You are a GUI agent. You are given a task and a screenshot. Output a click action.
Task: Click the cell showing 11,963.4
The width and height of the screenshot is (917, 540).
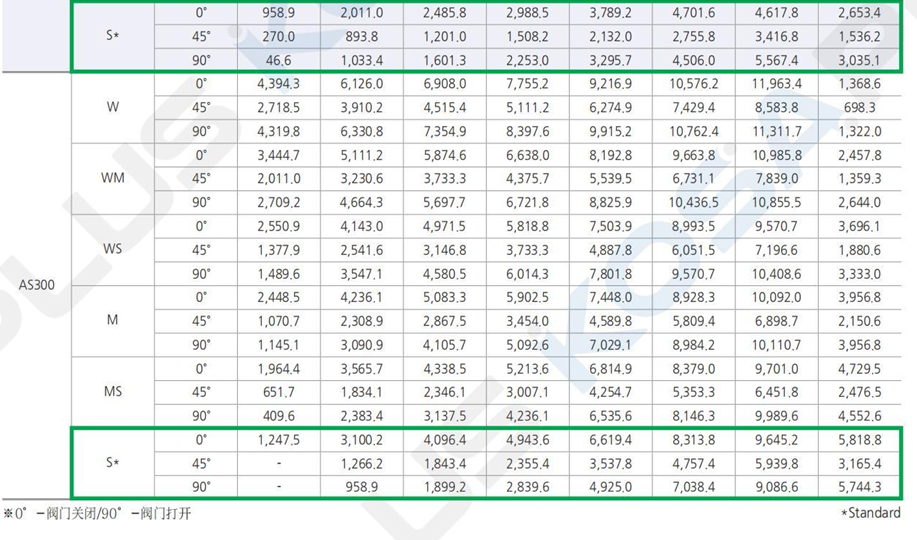pyautogui.click(x=775, y=84)
